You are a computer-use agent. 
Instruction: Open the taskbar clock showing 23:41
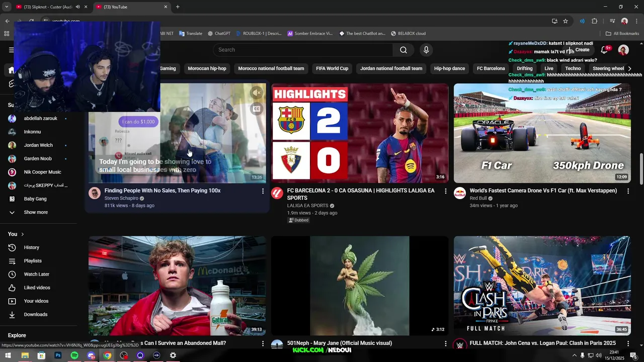coord(614,355)
